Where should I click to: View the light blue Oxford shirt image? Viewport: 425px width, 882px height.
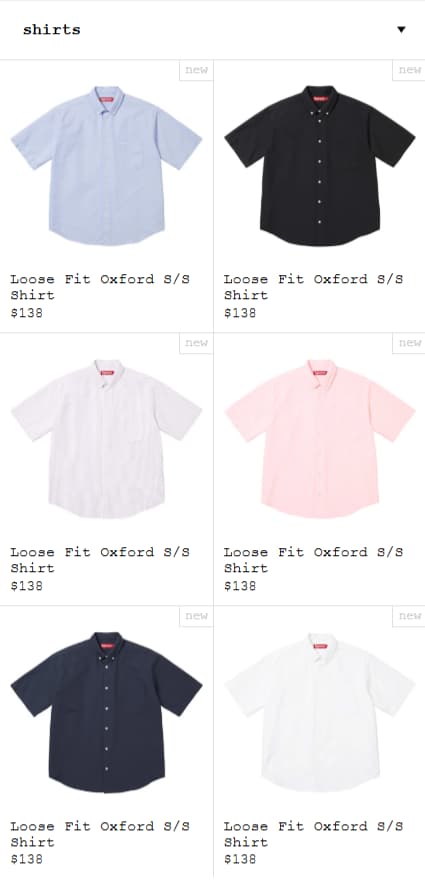[106, 165]
